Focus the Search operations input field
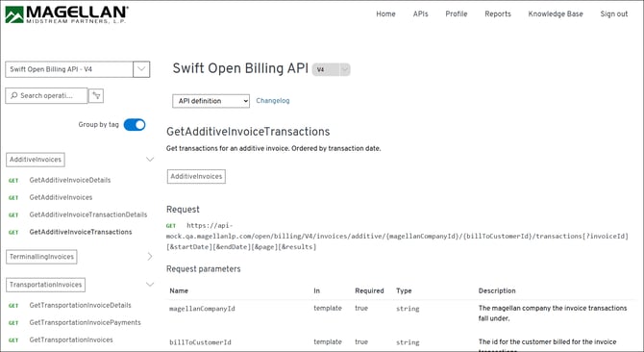Screen dimensions: 644x352 46,95
